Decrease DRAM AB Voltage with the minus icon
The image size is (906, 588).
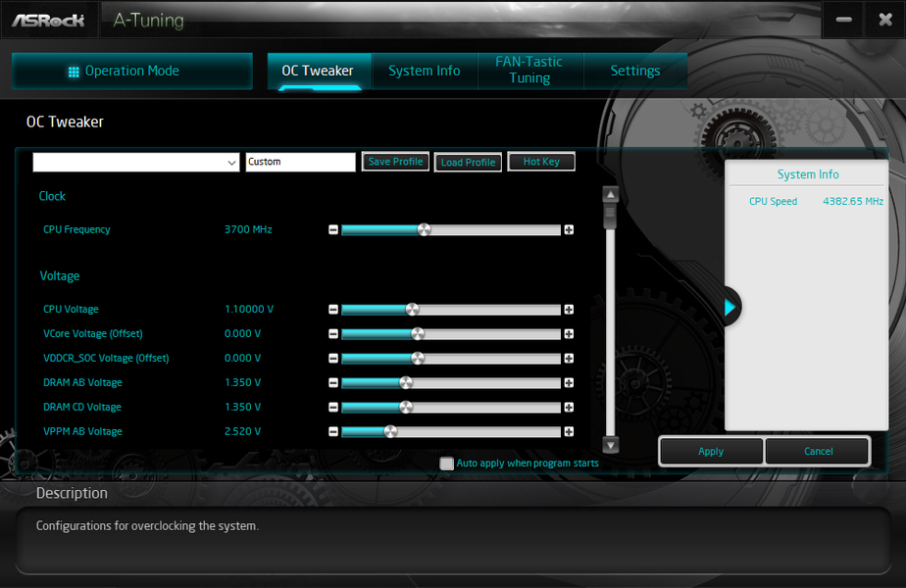click(x=333, y=383)
